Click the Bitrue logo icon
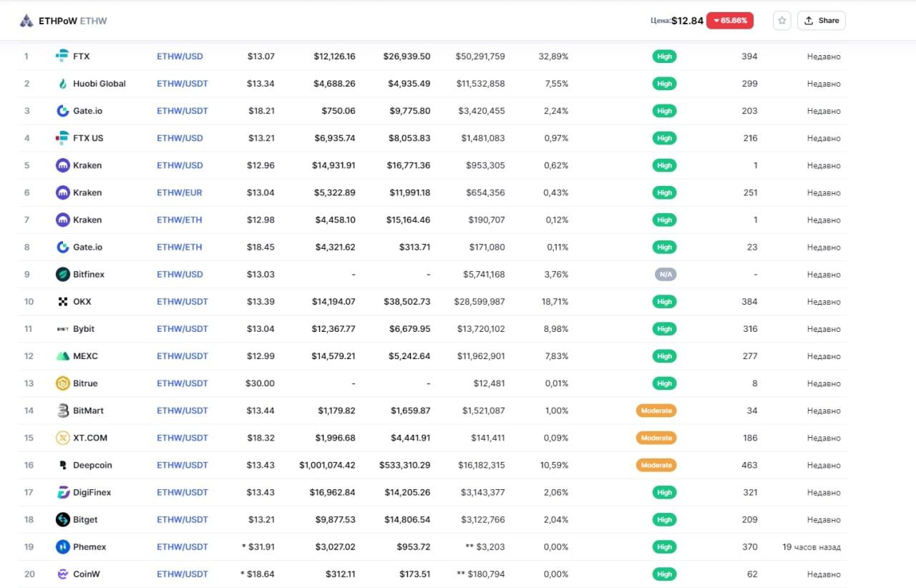This screenshot has height=588, width=916. click(x=62, y=383)
